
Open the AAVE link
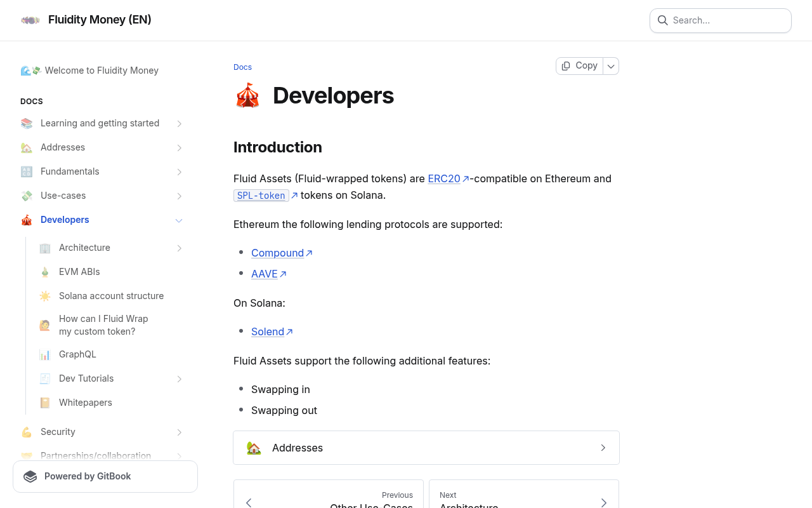(265, 274)
